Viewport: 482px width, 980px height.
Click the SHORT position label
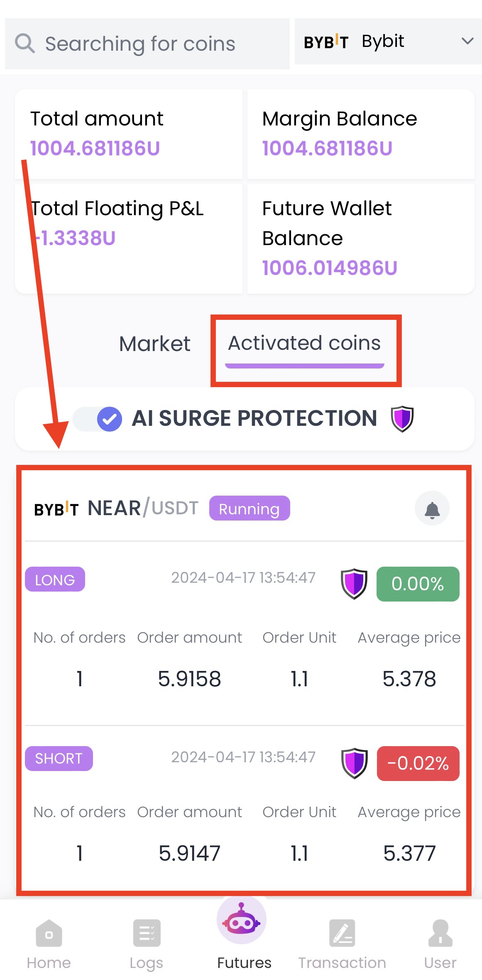point(59,759)
